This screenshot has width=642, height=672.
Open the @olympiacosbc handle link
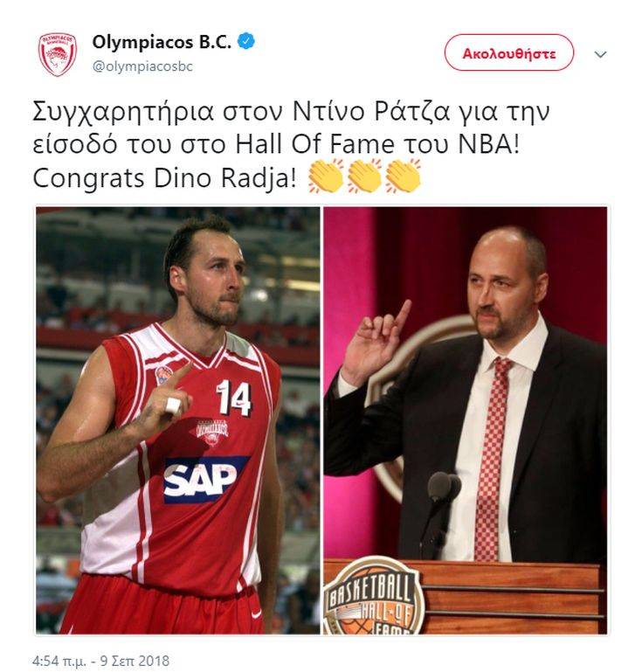(142, 66)
